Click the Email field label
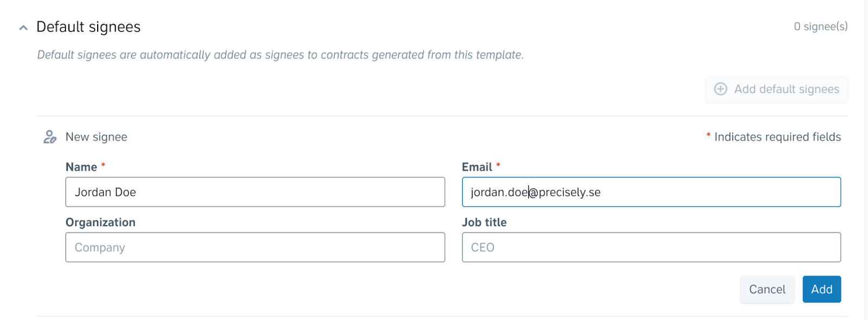Viewport: 868px width, 320px height. coord(477,167)
